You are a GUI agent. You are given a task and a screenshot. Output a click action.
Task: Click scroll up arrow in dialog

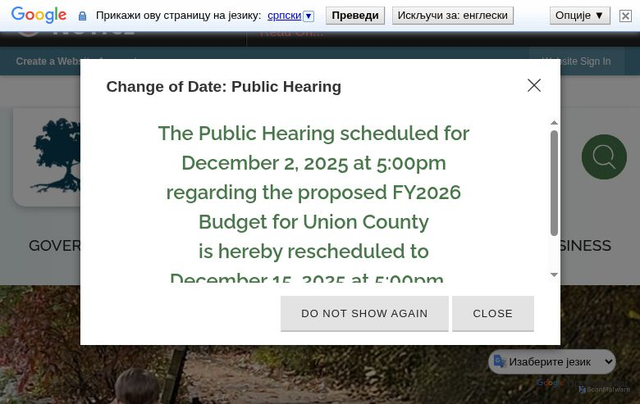click(x=554, y=123)
